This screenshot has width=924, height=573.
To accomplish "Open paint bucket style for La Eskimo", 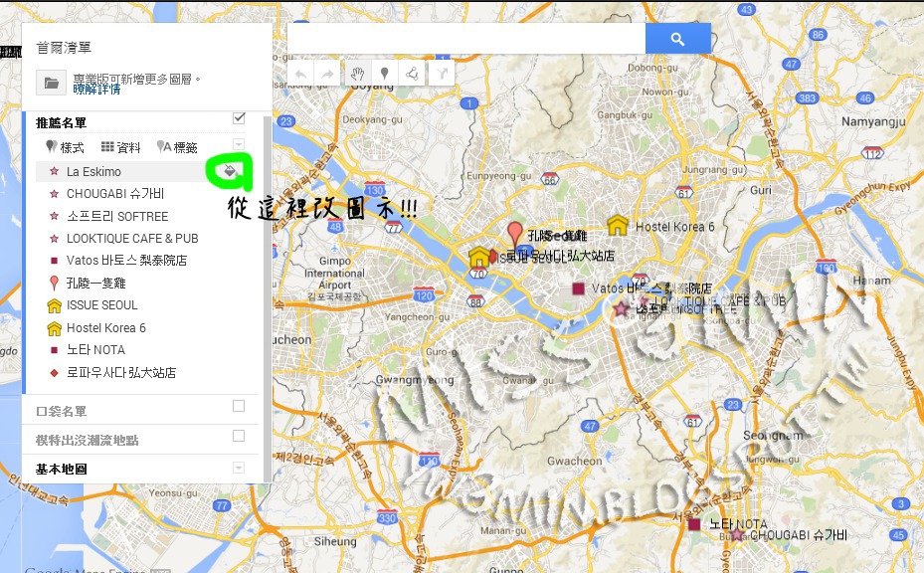I will click(230, 171).
